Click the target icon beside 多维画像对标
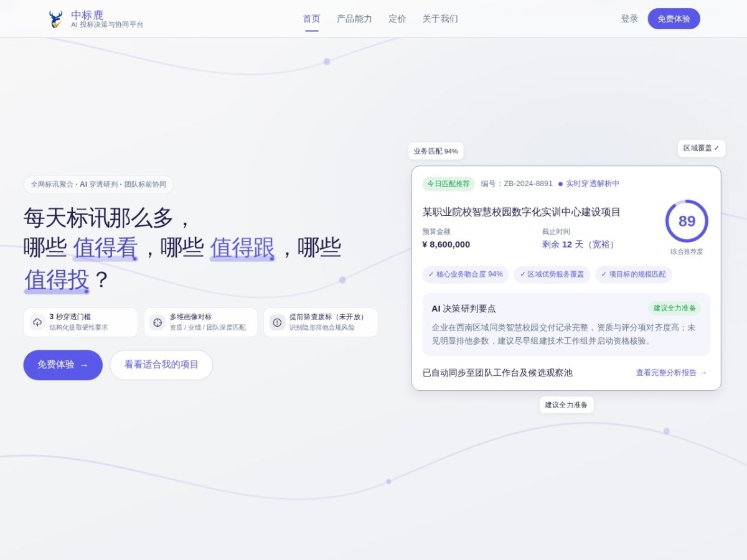747x560 pixels. tap(157, 322)
